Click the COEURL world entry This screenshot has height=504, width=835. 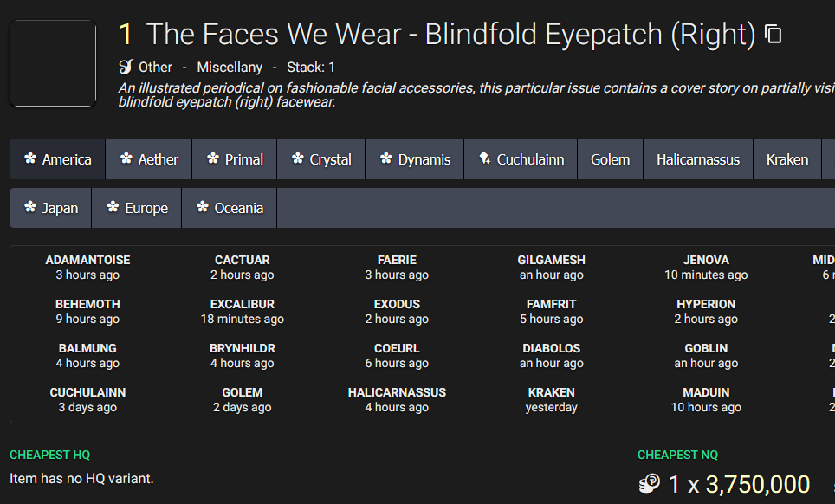click(x=397, y=356)
